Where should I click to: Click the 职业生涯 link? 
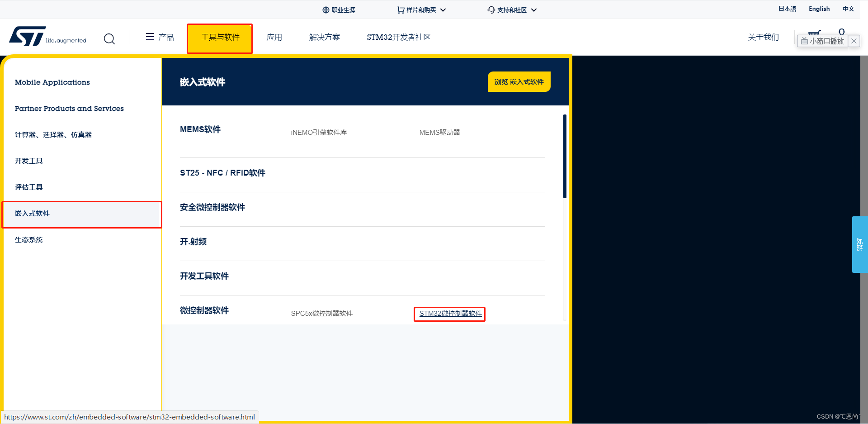click(343, 10)
